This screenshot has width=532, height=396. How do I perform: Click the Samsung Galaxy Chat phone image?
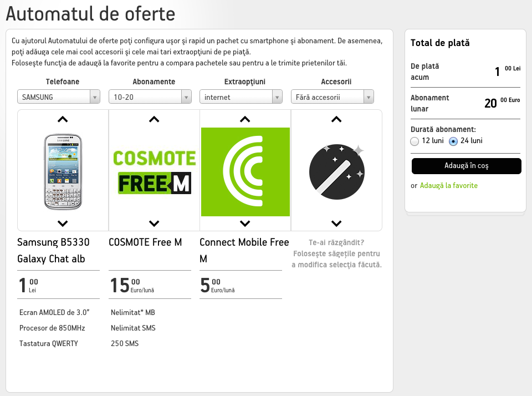[x=63, y=171]
